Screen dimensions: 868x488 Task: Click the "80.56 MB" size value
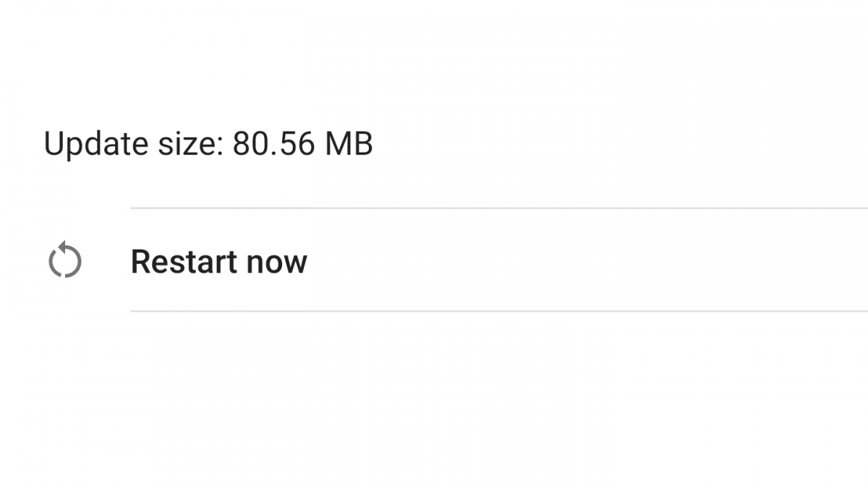(302, 144)
